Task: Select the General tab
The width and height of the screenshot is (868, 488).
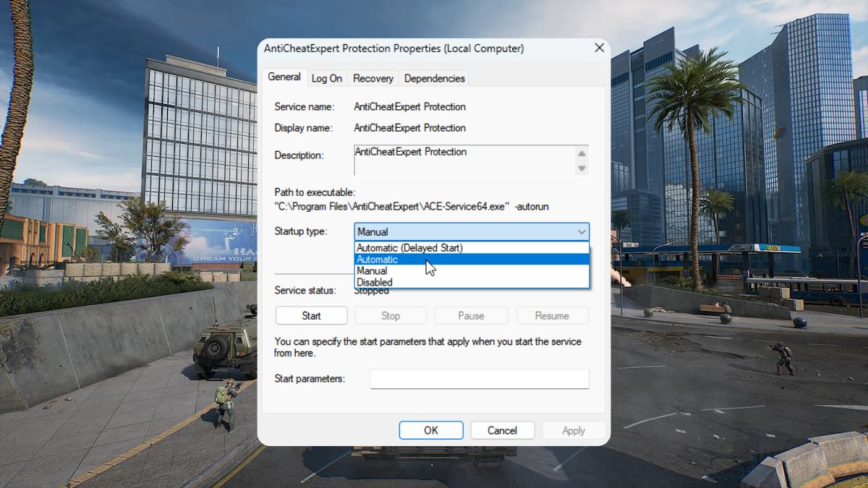Action: coord(284,77)
